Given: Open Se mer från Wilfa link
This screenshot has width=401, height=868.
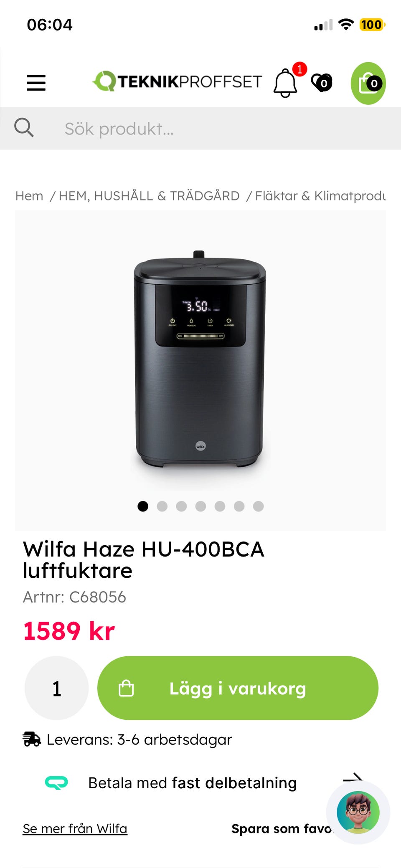Looking at the screenshot, I should point(75,829).
